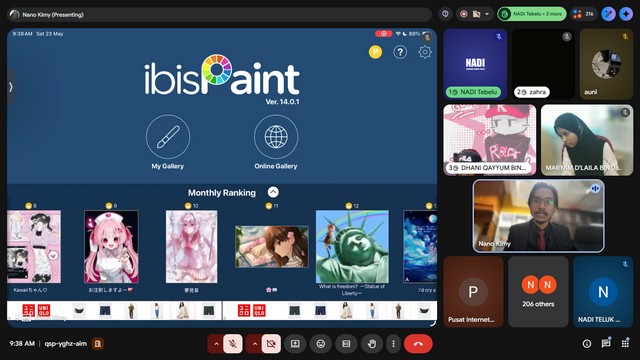Viewport: 640px width, 360px height.
Task: Open the chat panel icon
Action: (606, 344)
